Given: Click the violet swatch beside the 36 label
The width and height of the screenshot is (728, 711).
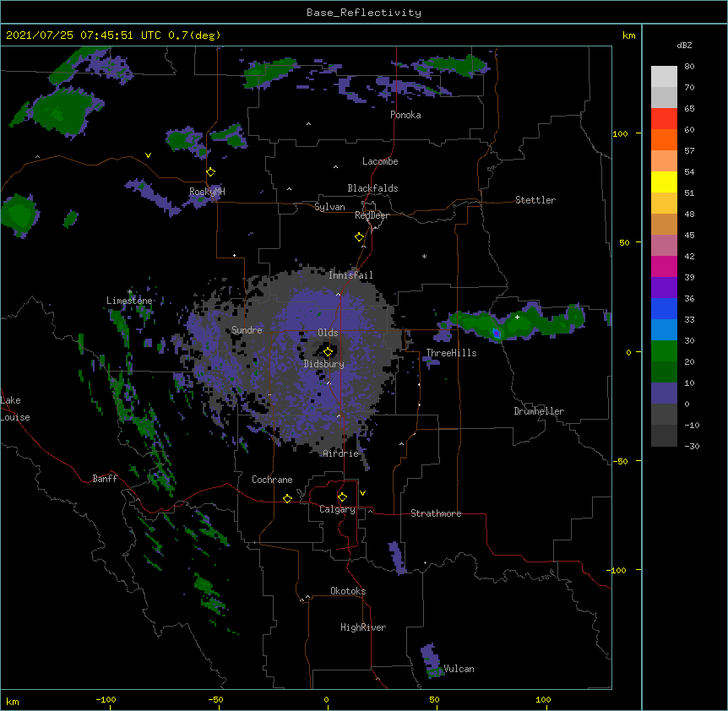Looking at the screenshot, I should pos(664,288).
